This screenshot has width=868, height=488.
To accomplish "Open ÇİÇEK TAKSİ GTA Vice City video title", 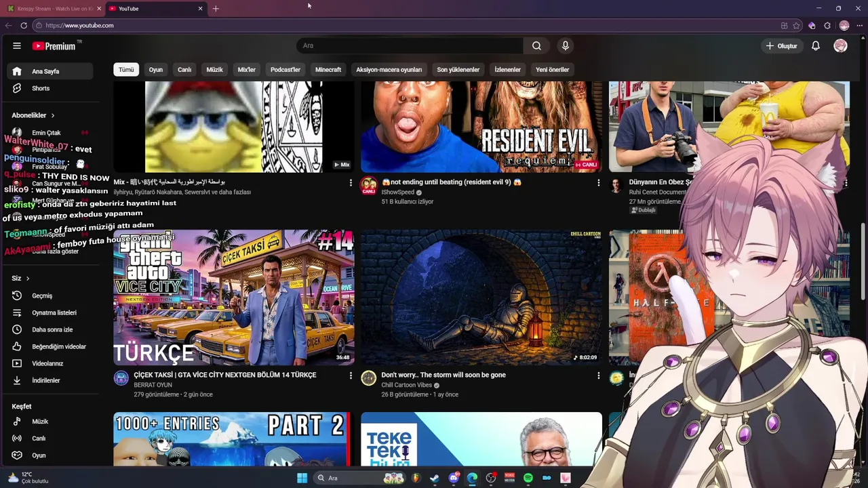I will point(225,375).
